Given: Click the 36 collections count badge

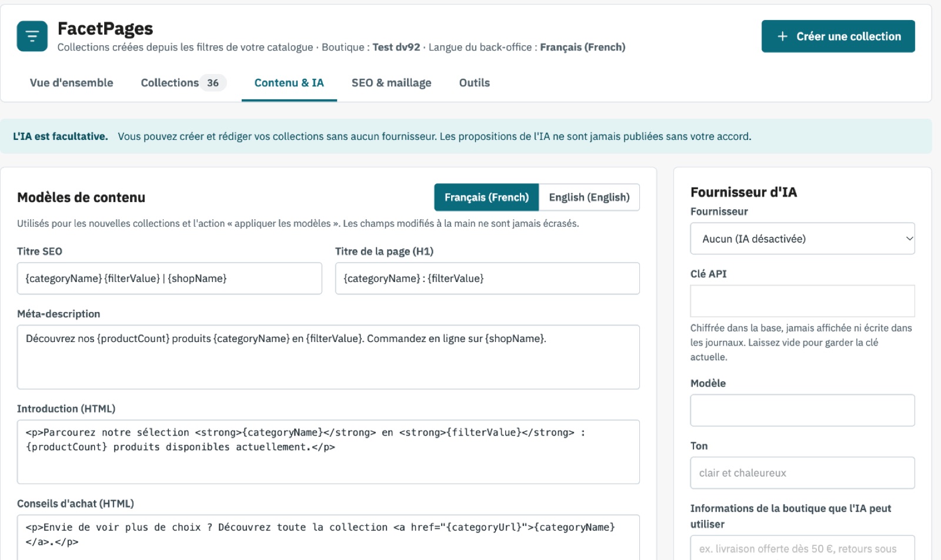Looking at the screenshot, I should click(x=213, y=83).
